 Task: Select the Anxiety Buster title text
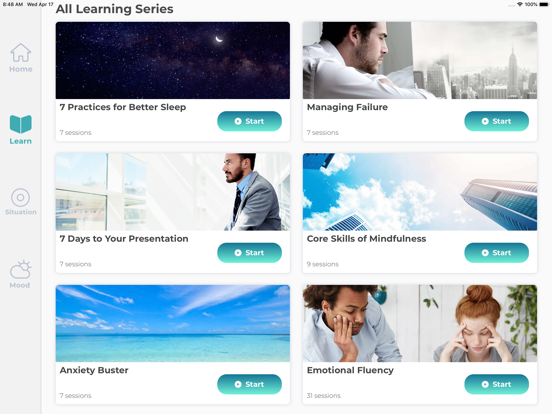point(94,370)
